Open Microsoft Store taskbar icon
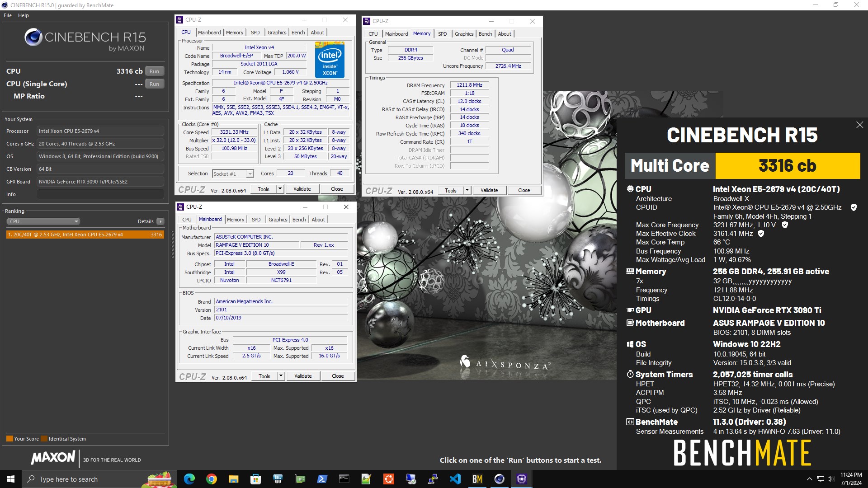Viewport: 868px width, 488px height. pos(255,479)
